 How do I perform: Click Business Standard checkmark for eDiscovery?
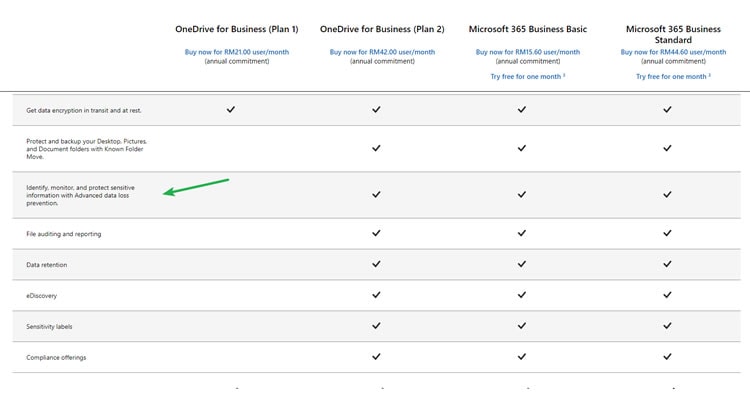pyautogui.click(x=667, y=295)
